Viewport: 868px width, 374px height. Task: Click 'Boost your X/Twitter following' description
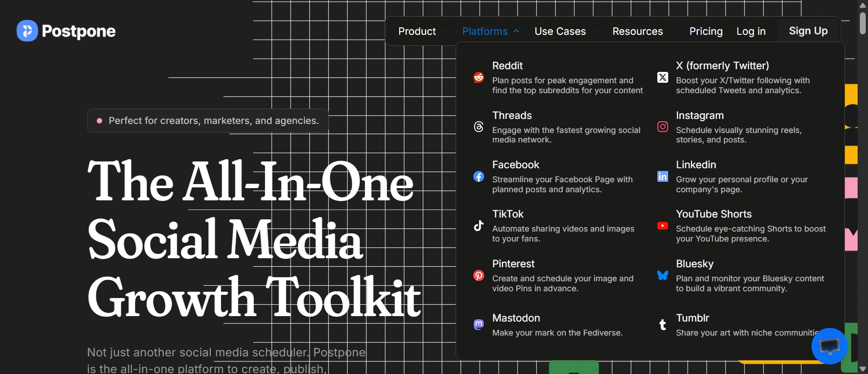743,85
